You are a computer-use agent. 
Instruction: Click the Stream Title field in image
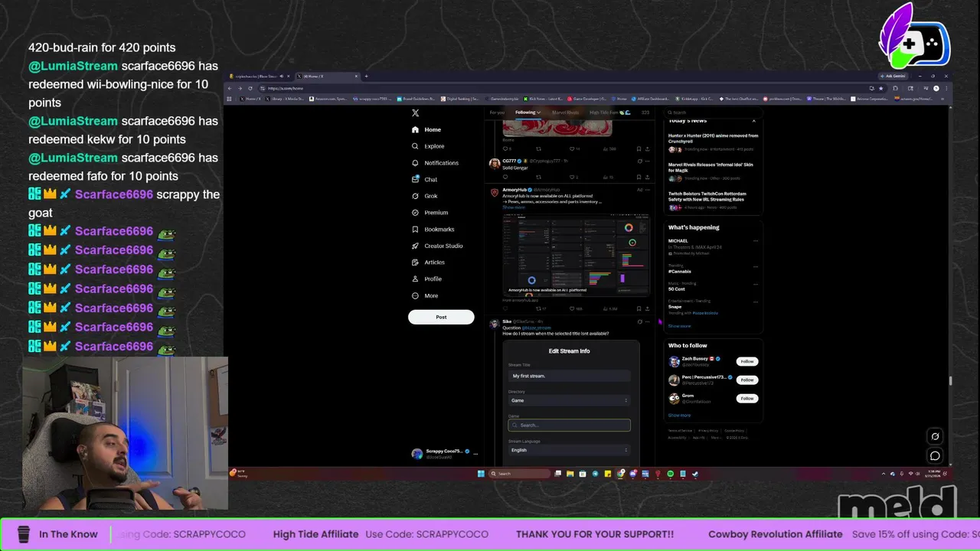click(569, 376)
